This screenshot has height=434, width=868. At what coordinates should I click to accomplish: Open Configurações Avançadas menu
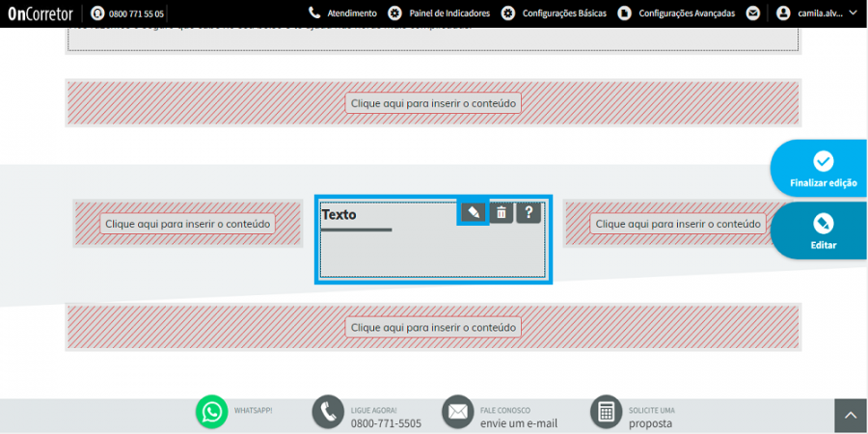(687, 14)
